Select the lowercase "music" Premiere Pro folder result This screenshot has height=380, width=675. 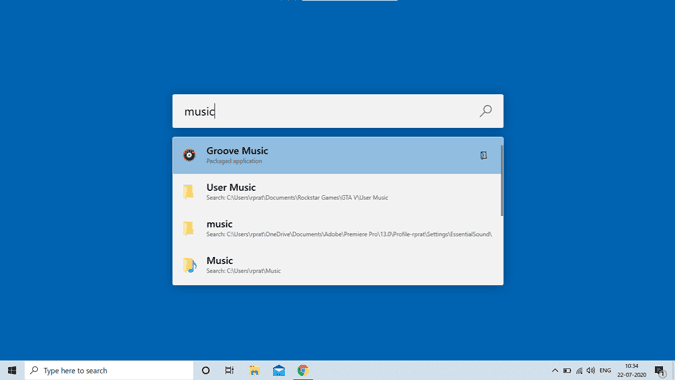(337, 229)
